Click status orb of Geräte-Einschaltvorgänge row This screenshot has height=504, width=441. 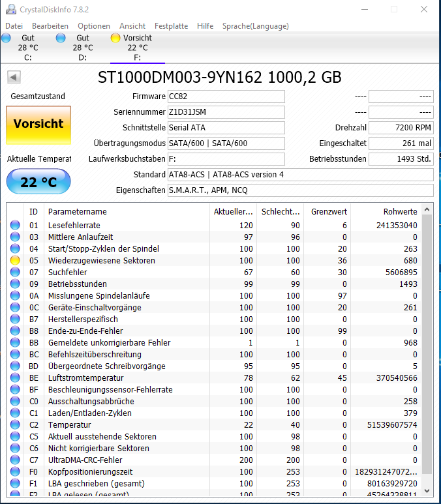15,307
